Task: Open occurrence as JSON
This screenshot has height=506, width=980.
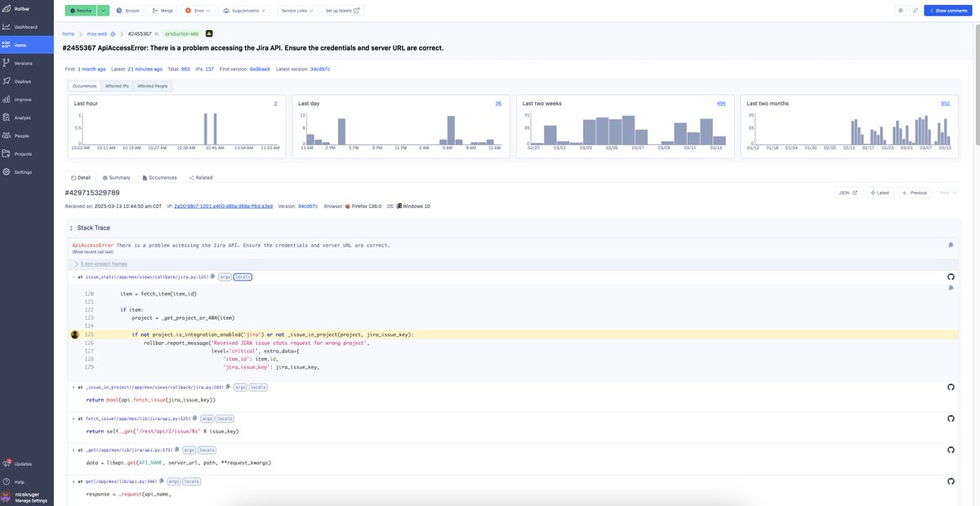Action: point(849,193)
